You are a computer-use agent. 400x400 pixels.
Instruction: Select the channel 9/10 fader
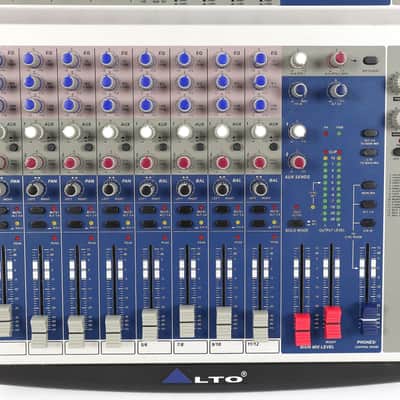224,323
